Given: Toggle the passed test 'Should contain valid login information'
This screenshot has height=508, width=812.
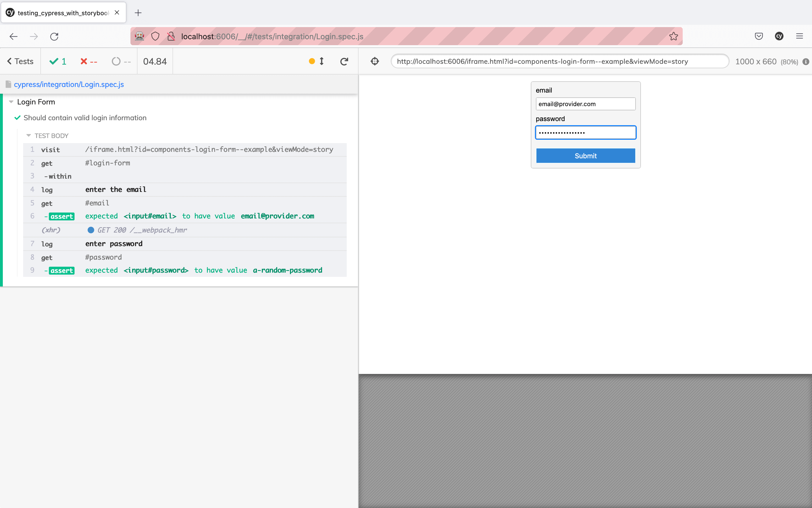Looking at the screenshot, I should point(85,118).
